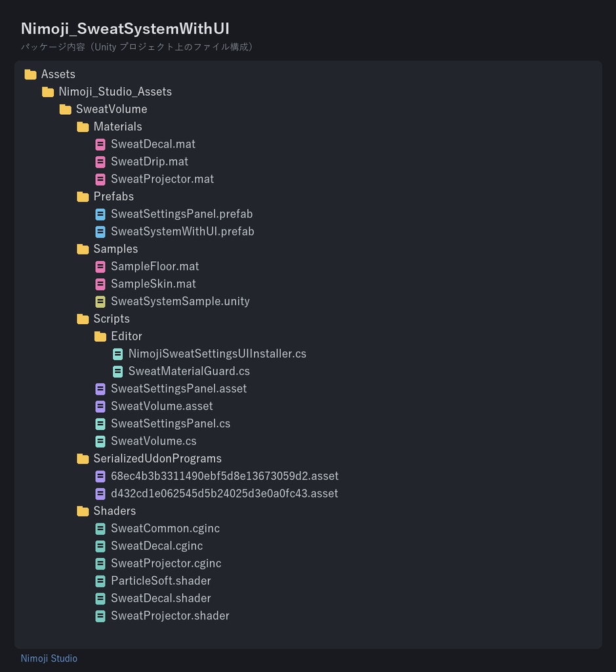616x672 pixels.
Task: Click the file name SweatVolume.cs
Action: coord(154,441)
